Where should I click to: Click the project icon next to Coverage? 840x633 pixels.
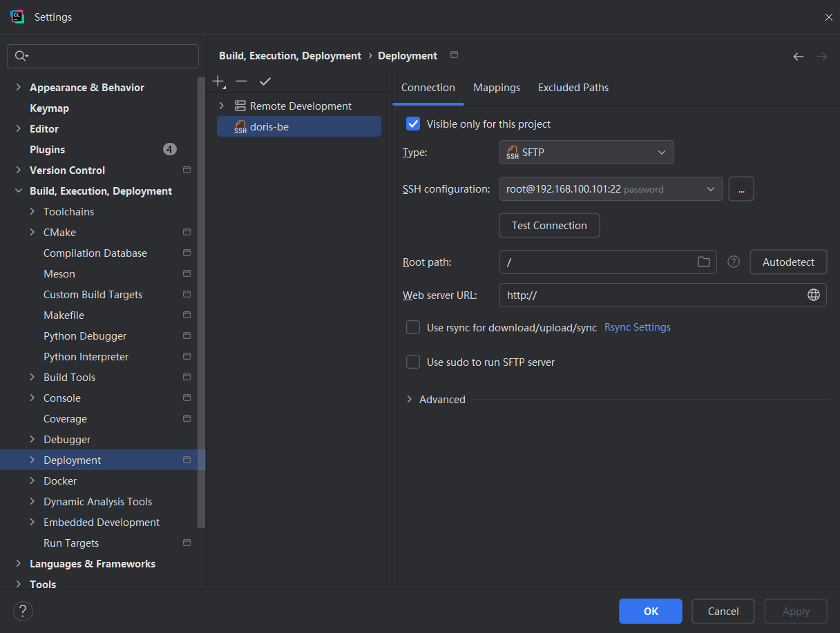187,418
